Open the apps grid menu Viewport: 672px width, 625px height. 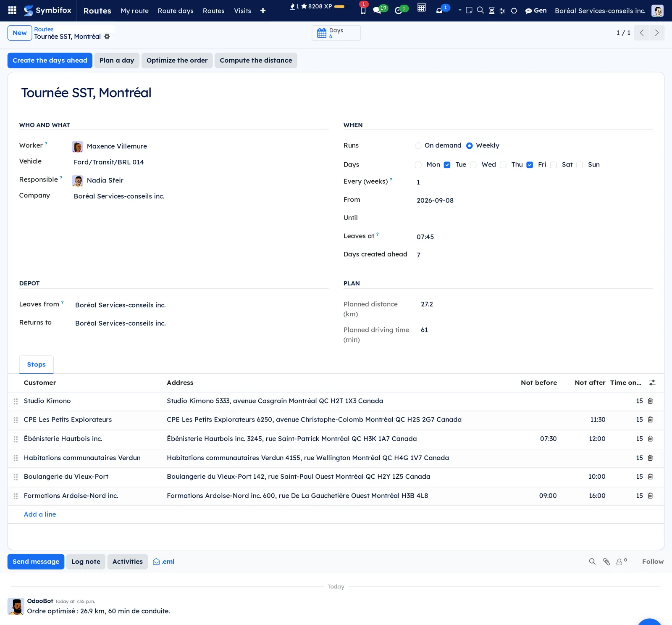[12, 11]
